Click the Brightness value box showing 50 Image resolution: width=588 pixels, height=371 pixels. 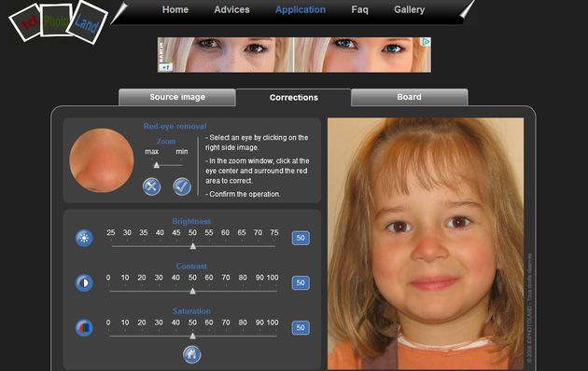click(x=301, y=238)
